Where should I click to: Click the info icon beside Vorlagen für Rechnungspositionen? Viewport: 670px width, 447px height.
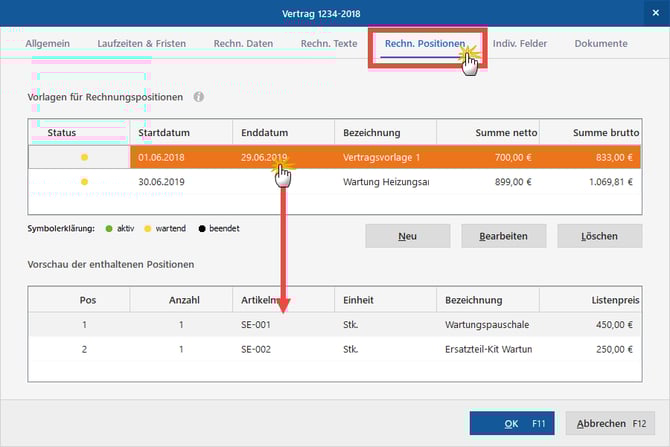click(x=198, y=97)
